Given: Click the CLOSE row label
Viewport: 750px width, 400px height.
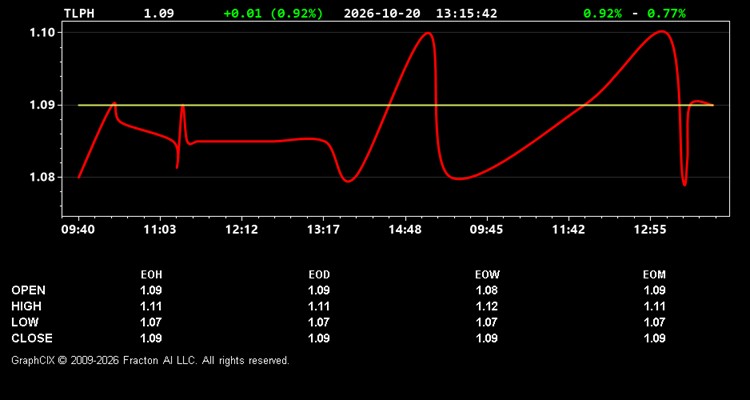Looking at the screenshot, I should pos(32,338).
